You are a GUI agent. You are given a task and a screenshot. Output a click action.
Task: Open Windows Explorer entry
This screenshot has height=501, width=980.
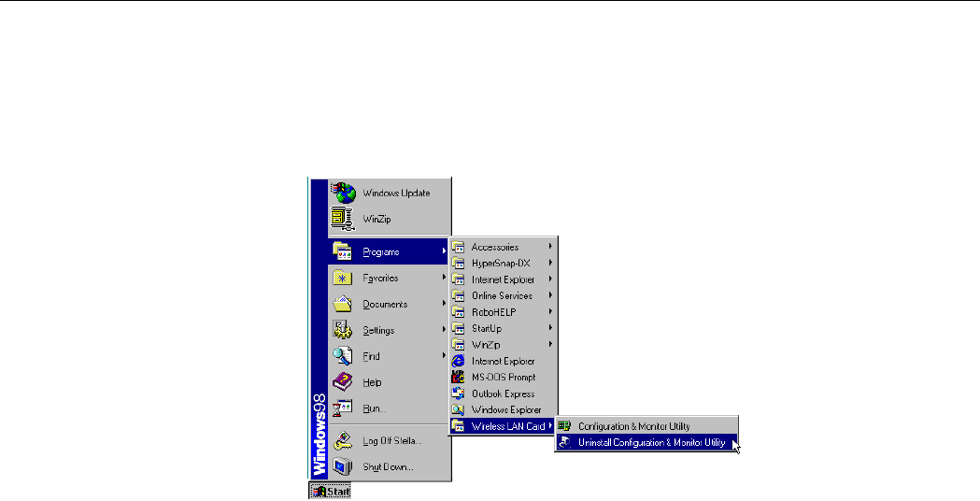(504, 409)
